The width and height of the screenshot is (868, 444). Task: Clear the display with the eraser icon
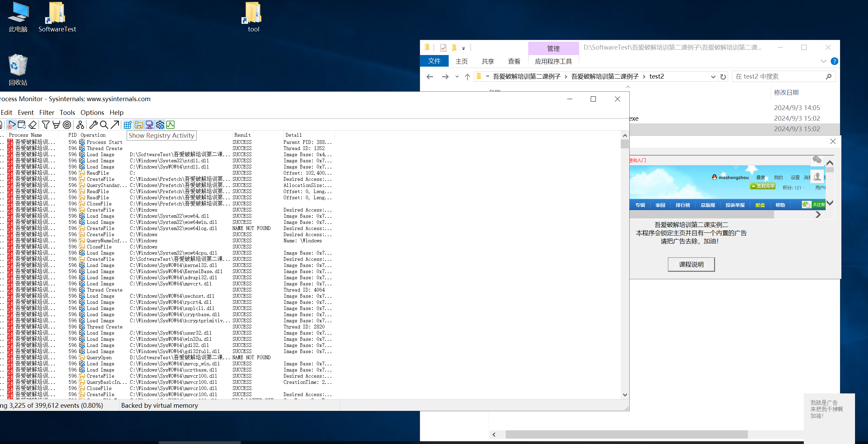pyautogui.click(x=32, y=125)
